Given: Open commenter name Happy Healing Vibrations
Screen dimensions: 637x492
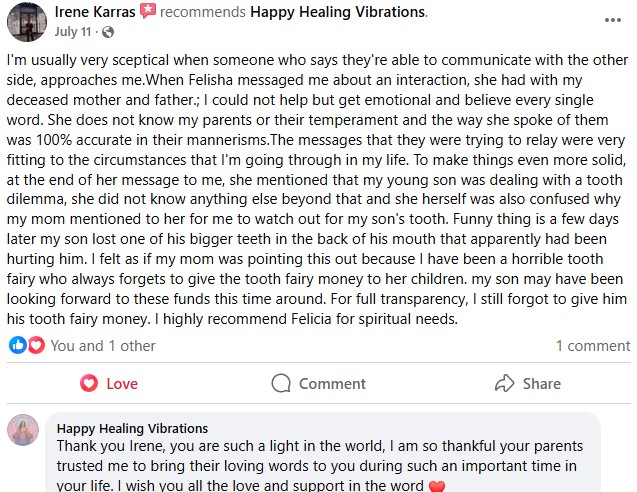Looking at the screenshot, I should click(132, 428).
